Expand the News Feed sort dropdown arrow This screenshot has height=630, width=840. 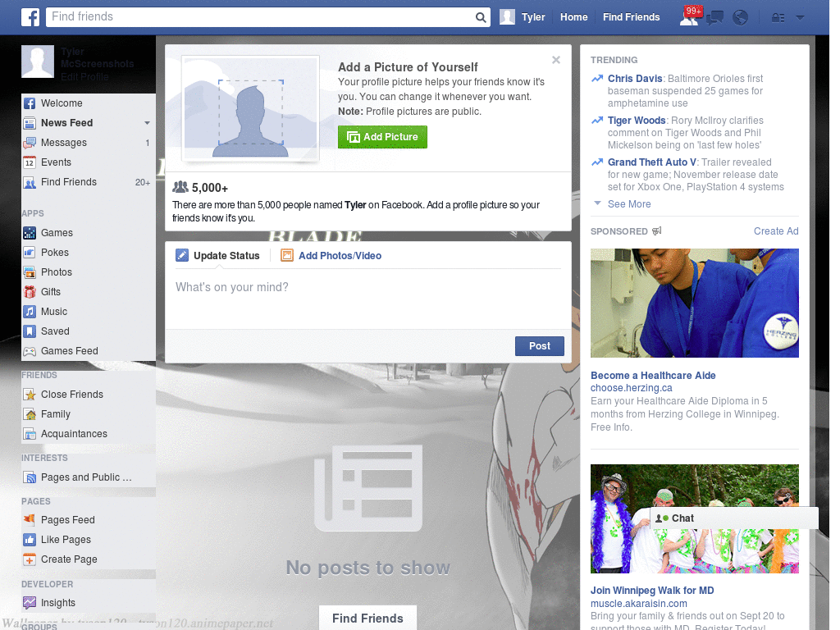[x=147, y=123]
